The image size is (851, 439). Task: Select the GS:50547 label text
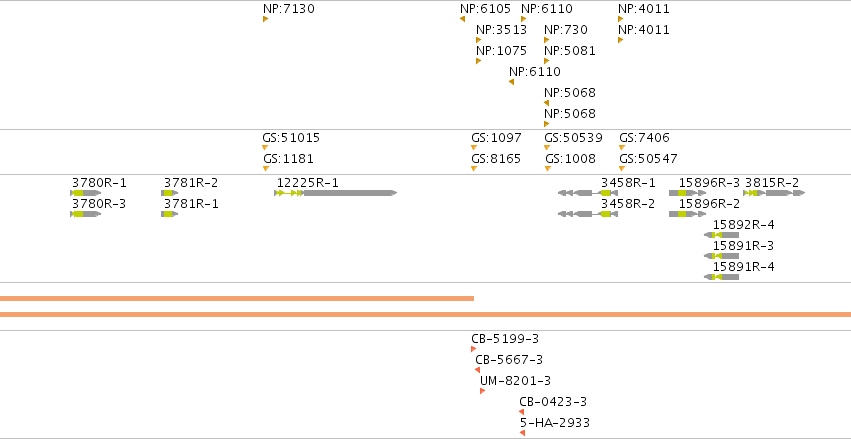(x=648, y=159)
